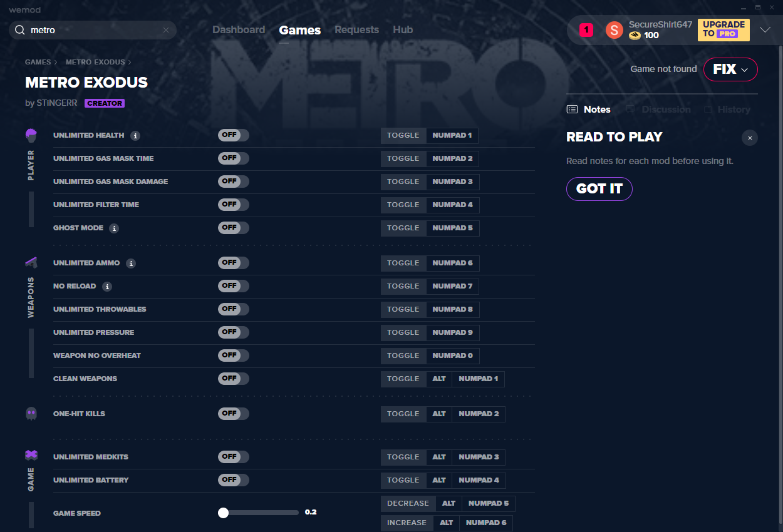The height and width of the screenshot is (532, 783).
Task: Clear the search field with the X icon
Action: pyautogui.click(x=166, y=30)
